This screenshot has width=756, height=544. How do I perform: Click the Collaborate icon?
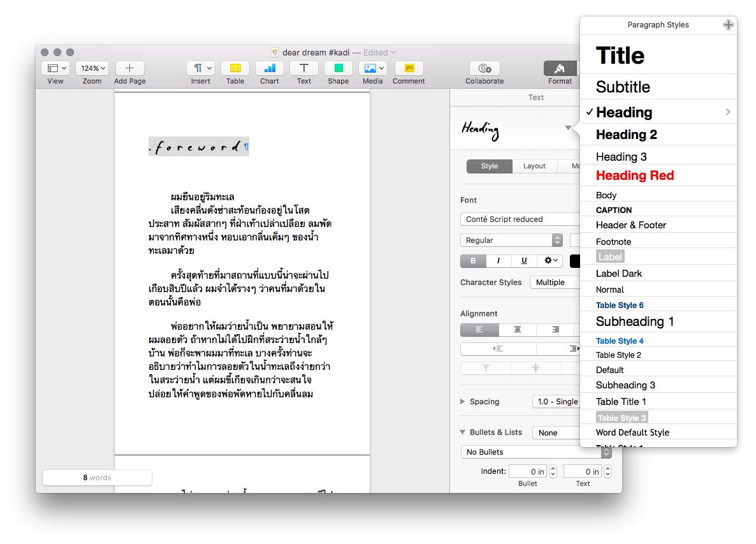pyautogui.click(x=484, y=68)
